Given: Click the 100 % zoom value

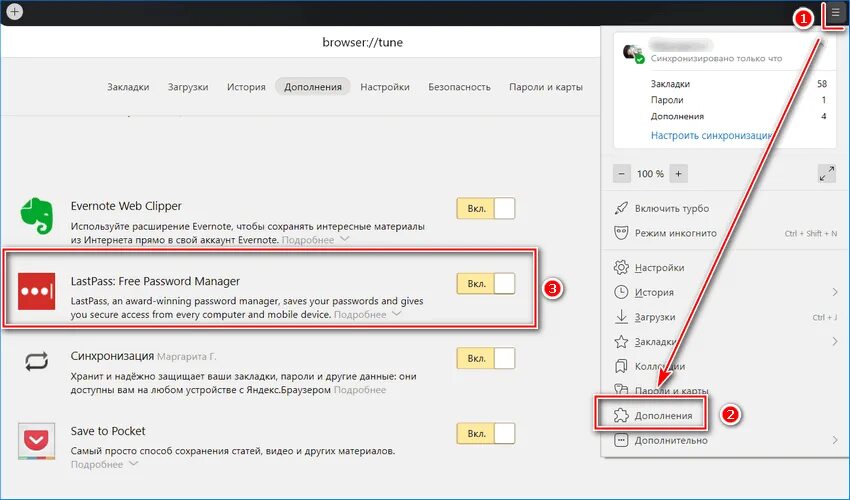Looking at the screenshot, I should pyautogui.click(x=650, y=174).
